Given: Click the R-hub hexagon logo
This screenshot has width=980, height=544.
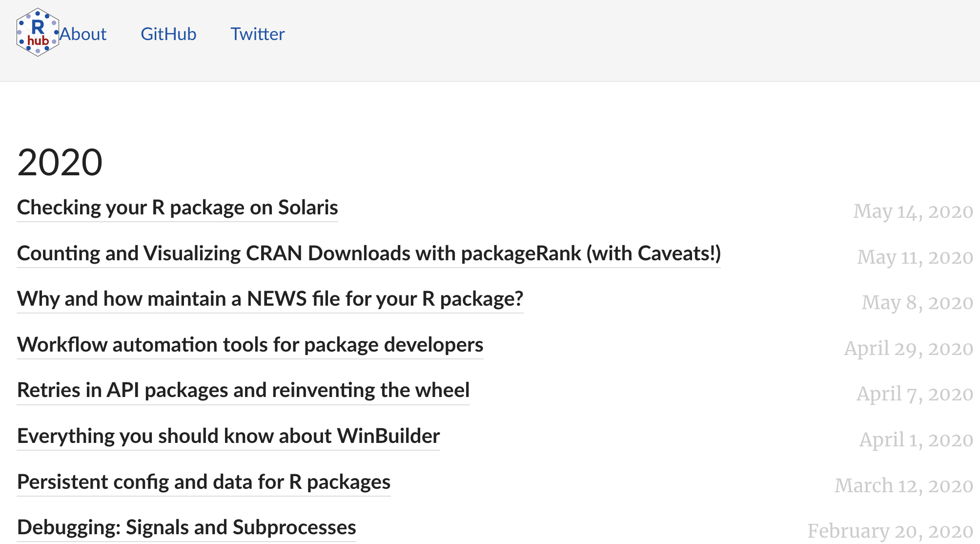Looking at the screenshot, I should 37,33.
